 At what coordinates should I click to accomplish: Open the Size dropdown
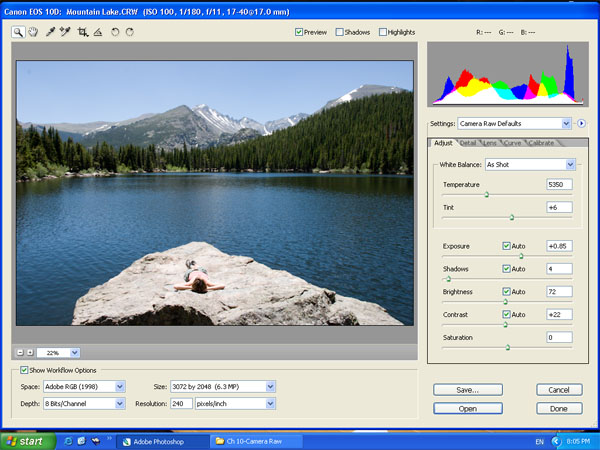pyautogui.click(x=223, y=386)
